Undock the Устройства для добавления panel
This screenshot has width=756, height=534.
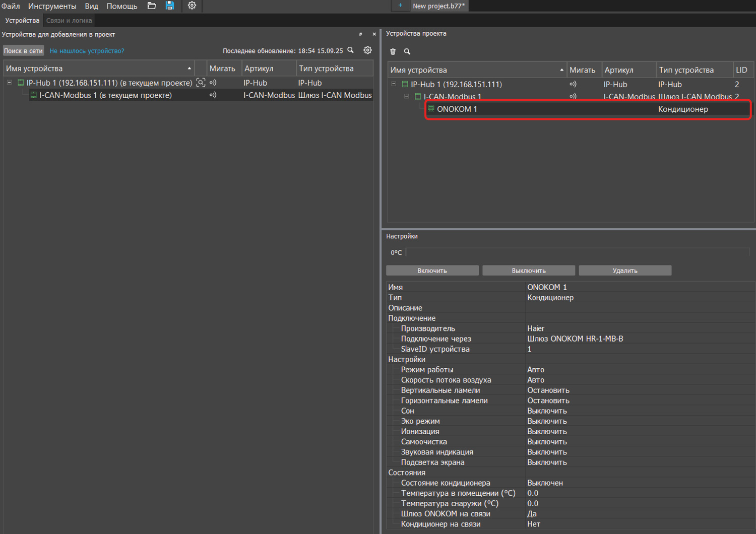coord(360,34)
